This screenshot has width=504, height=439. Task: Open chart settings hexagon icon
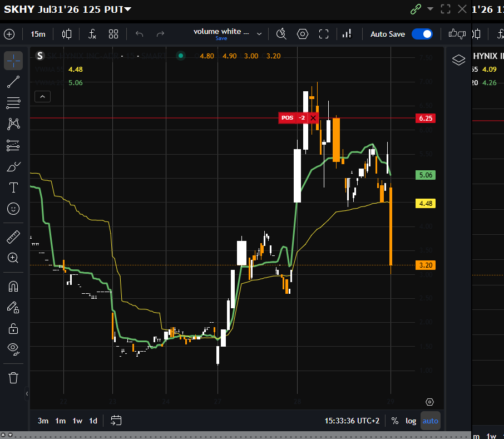pyautogui.click(x=303, y=34)
